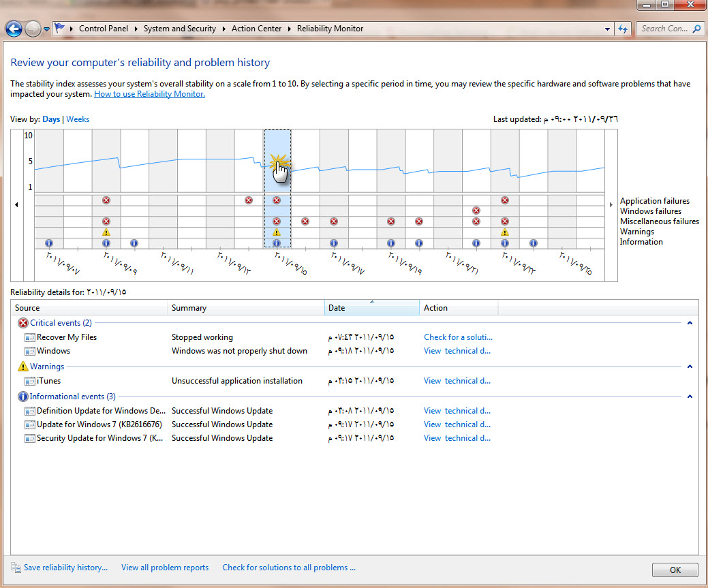The height and width of the screenshot is (588, 708).
Task: Click the red Critical events icon
Action: click(23, 323)
